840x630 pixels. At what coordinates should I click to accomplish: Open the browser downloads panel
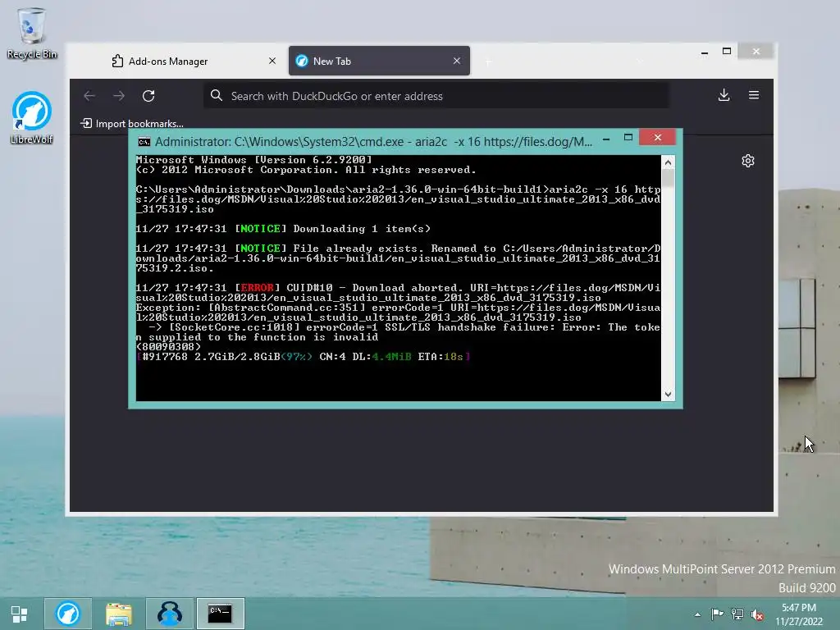(724, 95)
